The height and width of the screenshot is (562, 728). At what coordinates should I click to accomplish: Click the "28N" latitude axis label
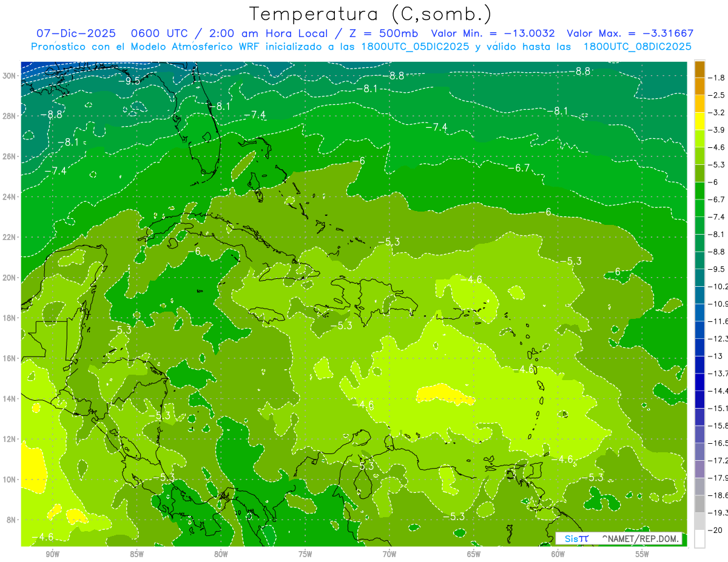coord(9,116)
